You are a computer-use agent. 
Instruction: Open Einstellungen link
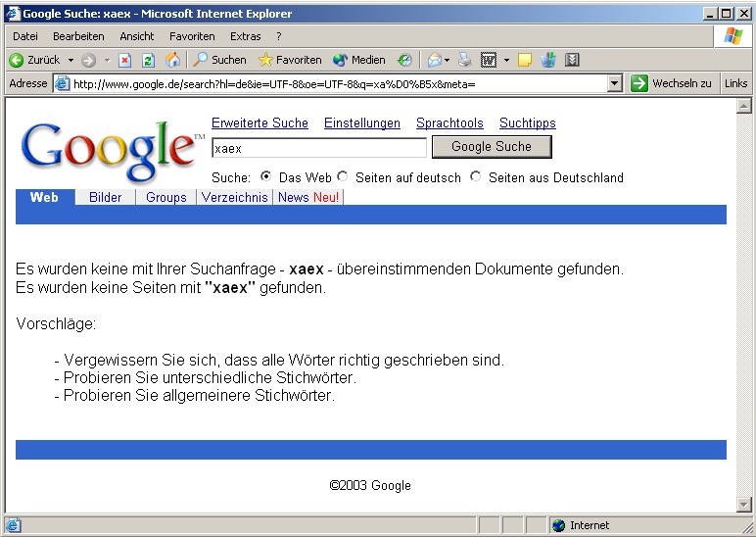362,123
